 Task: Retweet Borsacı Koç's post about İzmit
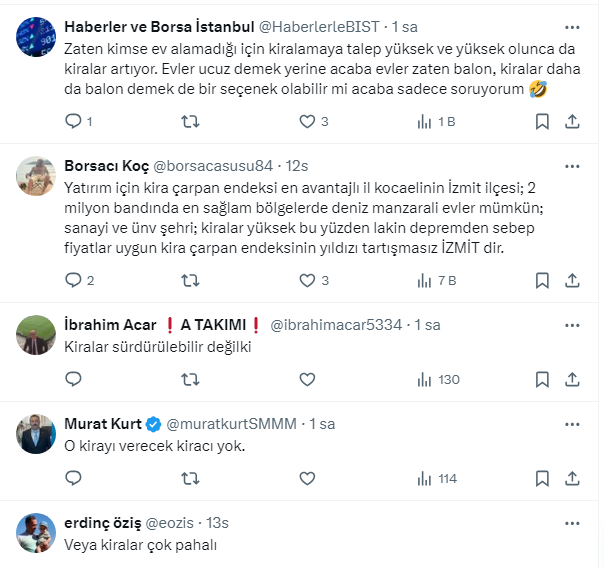(190, 280)
